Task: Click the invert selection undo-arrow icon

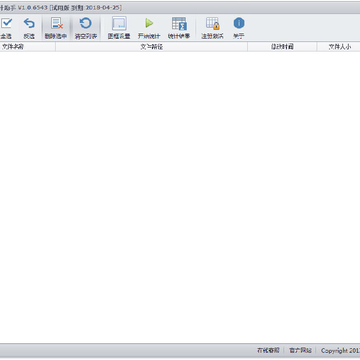Action: point(29,23)
